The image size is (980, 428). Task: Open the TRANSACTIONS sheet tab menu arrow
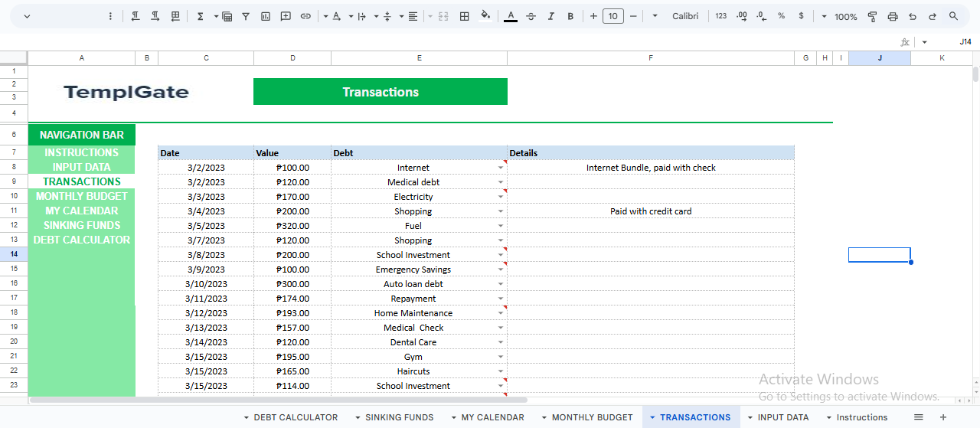(652, 417)
